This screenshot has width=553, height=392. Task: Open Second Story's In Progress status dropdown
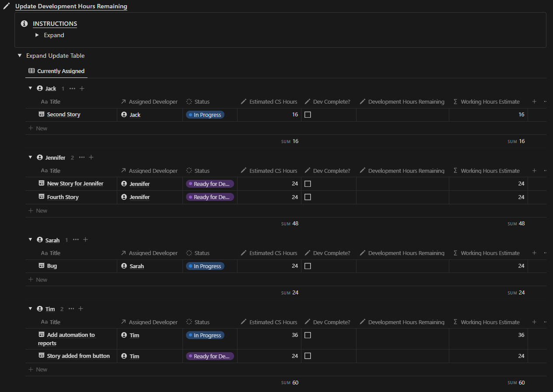pos(205,115)
